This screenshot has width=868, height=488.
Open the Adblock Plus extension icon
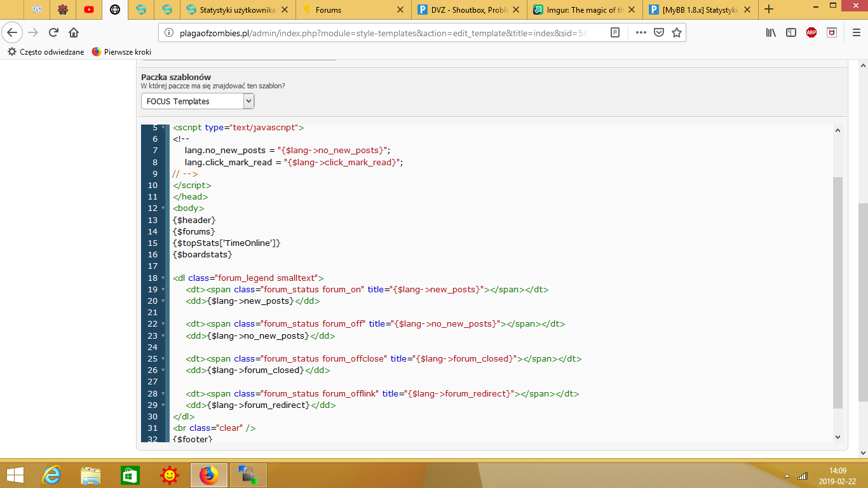click(811, 32)
